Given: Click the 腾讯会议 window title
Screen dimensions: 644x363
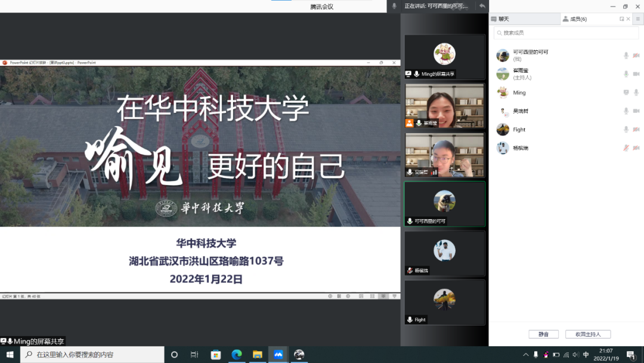Looking at the screenshot, I should pyautogui.click(x=321, y=7).
